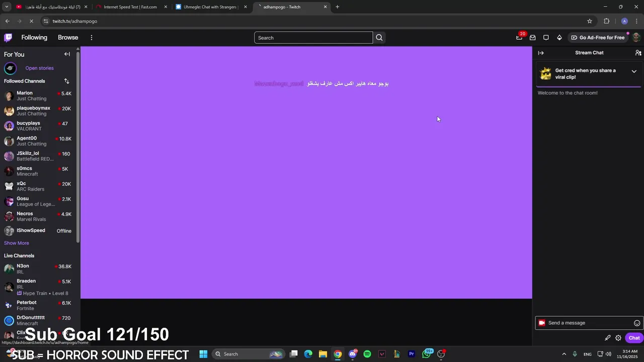Open the Following page
644x362 pixels.
(34, 38)
